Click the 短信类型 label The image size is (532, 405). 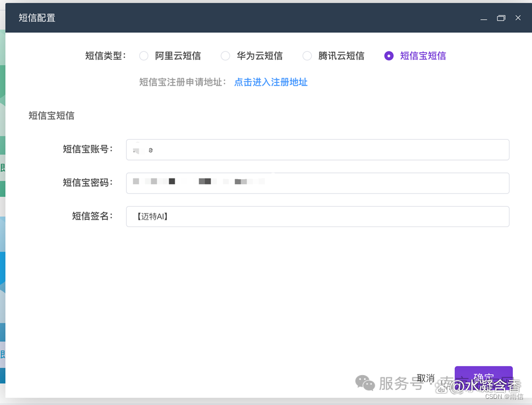pos(105,56)
